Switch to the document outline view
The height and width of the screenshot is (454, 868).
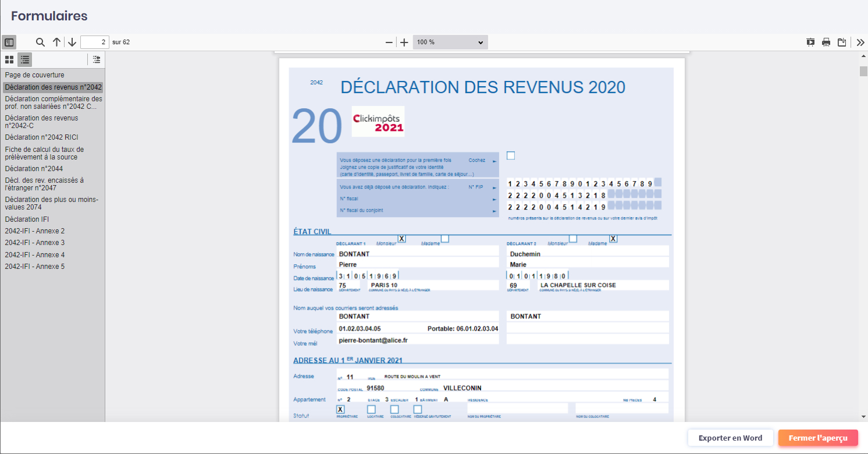(x=24, y=59)
